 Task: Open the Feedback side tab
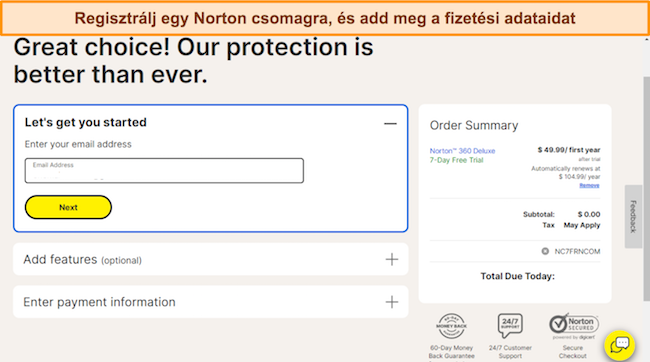[633, 216]
